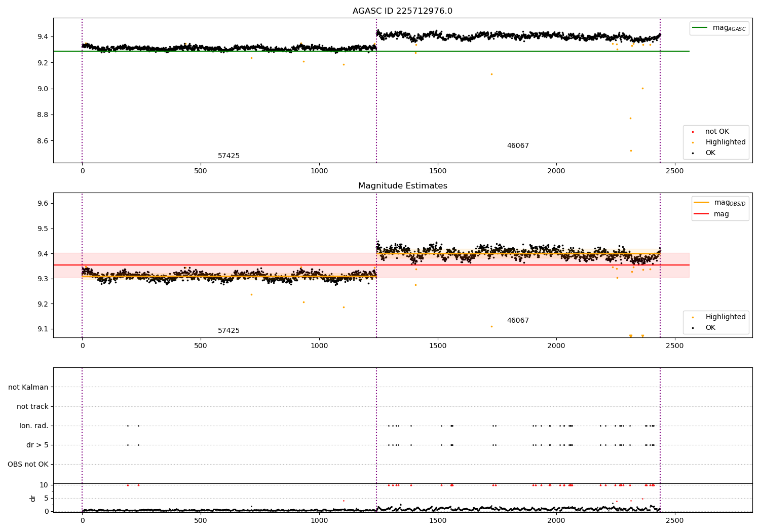760x532 pixels.
Task: Click y-axis tick '8.8' in the top plot
Action: coord(42,115)
